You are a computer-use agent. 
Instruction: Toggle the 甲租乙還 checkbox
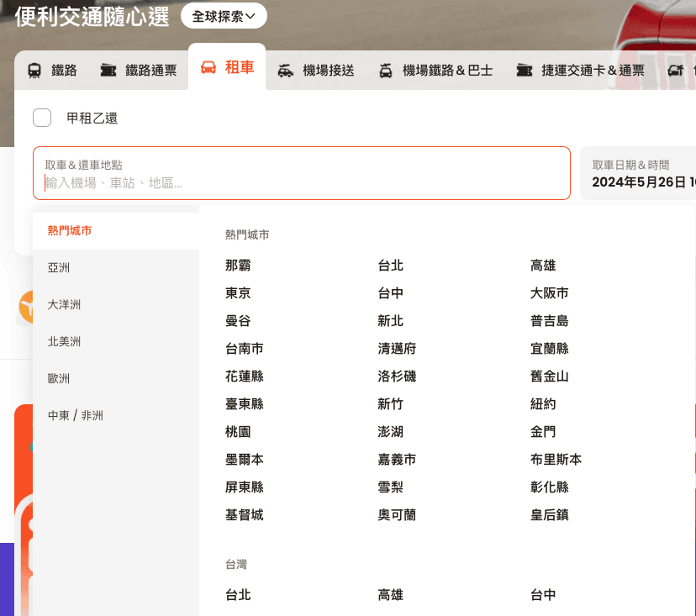(x=42, y=118)
